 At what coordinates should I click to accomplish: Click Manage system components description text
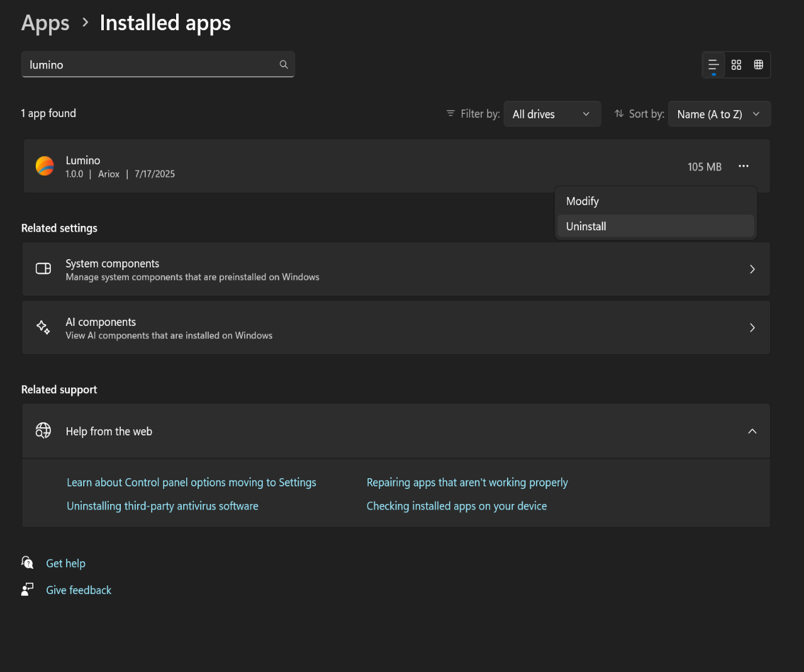pyautogui.click(x=193, y=277)
